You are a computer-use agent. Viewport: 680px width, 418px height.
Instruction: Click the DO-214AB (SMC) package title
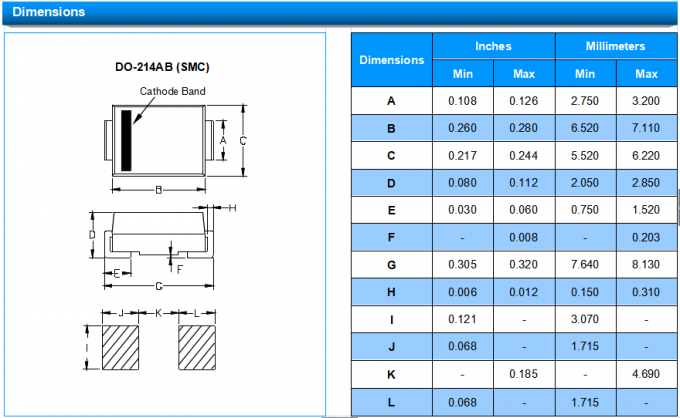(x=162, y=67)
